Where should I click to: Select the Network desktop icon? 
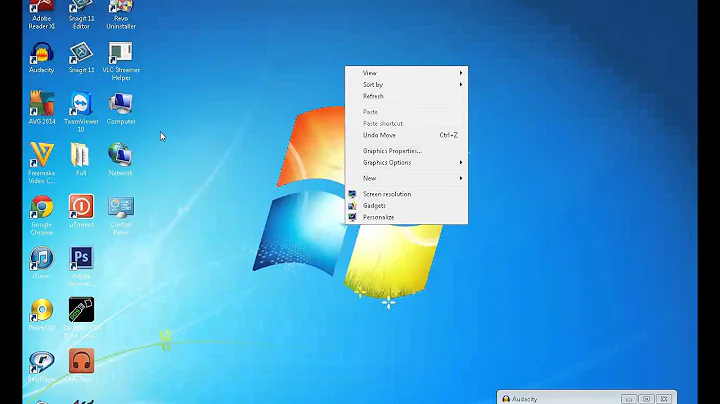tap(120, 159)
